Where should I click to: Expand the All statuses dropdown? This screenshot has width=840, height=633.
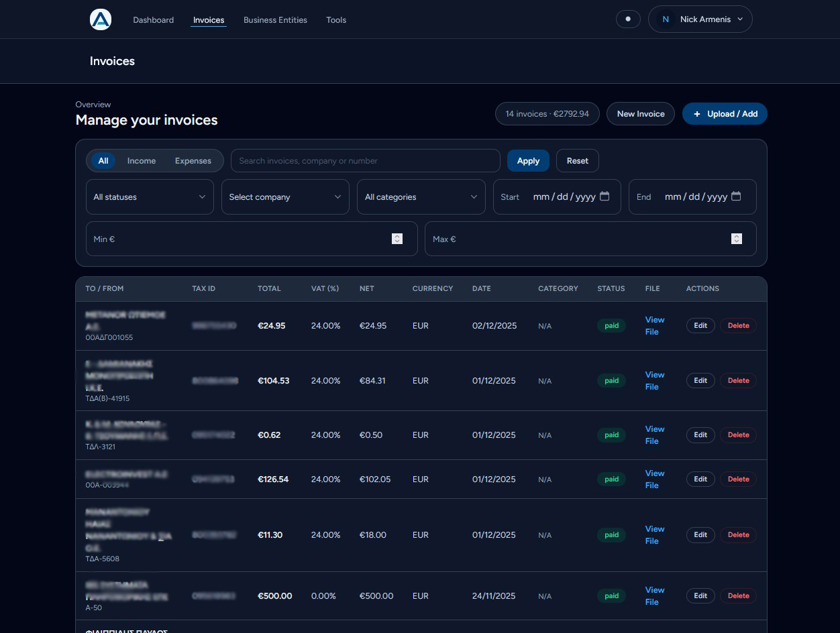[150, 197]
